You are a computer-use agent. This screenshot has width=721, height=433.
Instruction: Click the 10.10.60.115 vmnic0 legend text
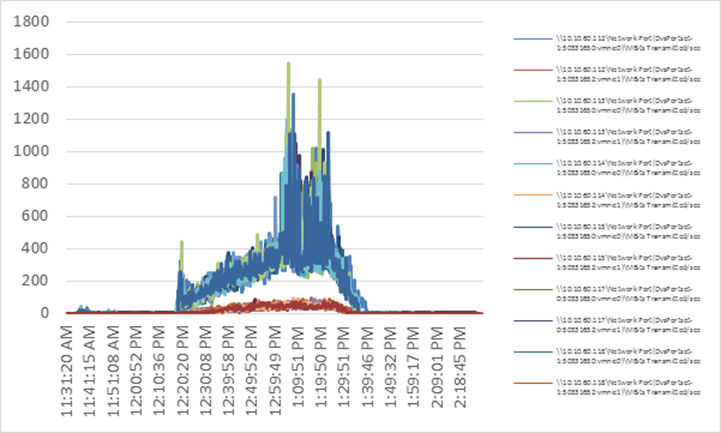pyautogui.click(x=628, y=231)
